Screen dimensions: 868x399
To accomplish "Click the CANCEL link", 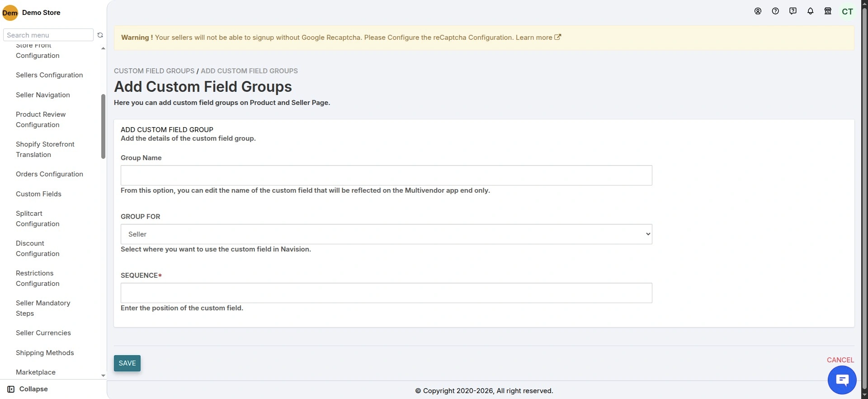I will (840, 360).
